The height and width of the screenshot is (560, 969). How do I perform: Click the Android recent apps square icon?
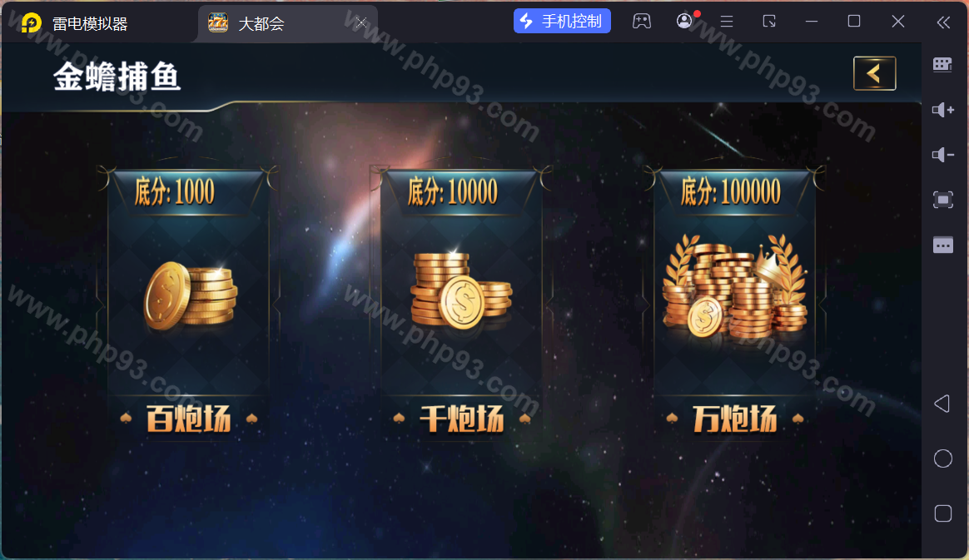click(x=942, y=513)
